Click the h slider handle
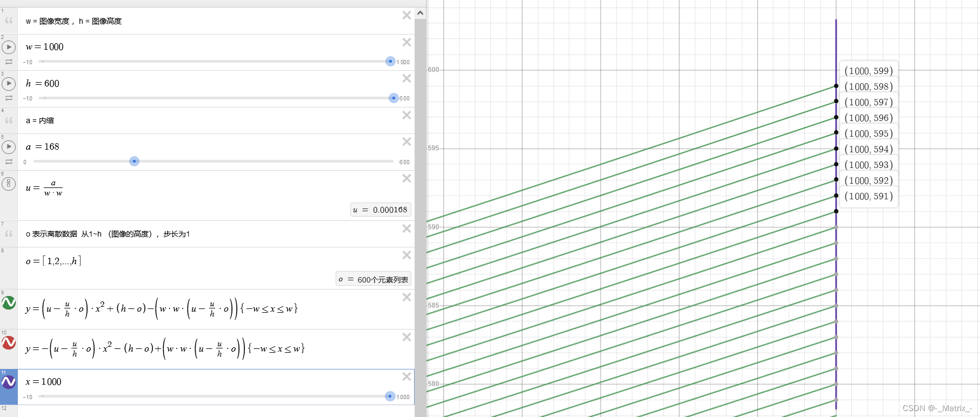Viewport: 980px width, 417px height. (394, 98)
